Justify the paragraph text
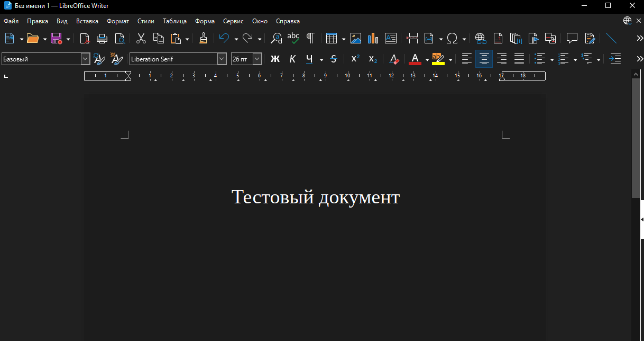This screenshot has width=644, height=341. click(x=519, y=59)
